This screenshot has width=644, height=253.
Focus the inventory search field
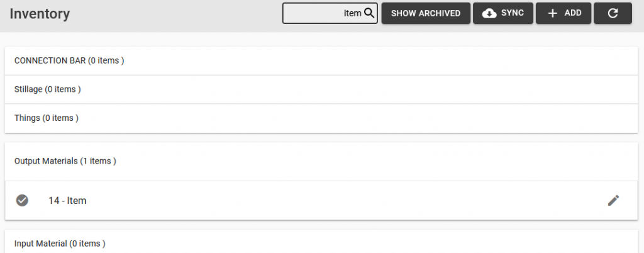click(x=330, y=13)
